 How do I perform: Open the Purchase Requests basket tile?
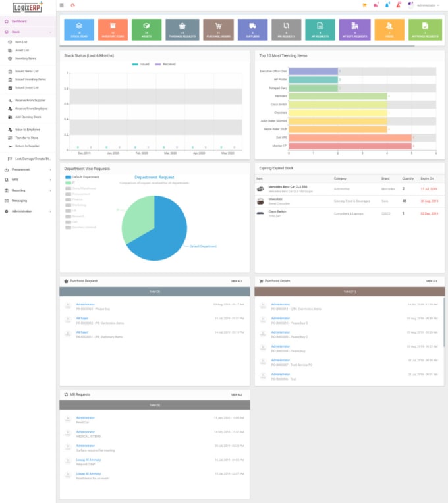[182, 30]
